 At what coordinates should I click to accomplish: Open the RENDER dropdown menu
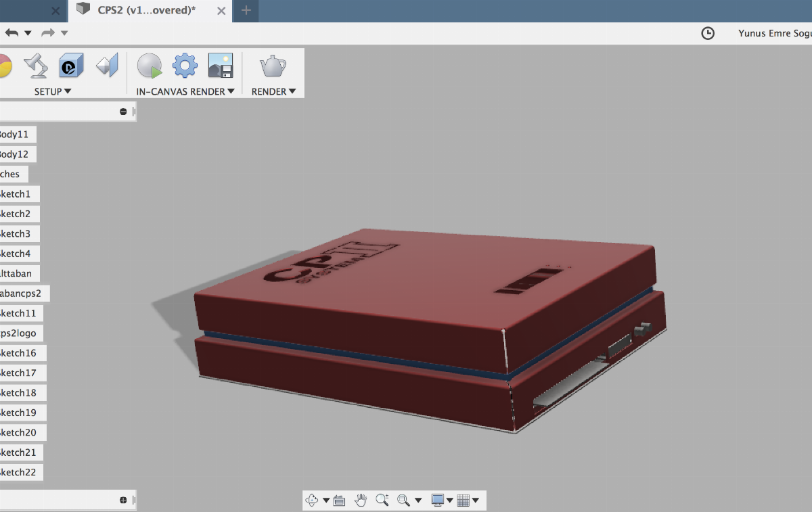(x=273, y=91)
